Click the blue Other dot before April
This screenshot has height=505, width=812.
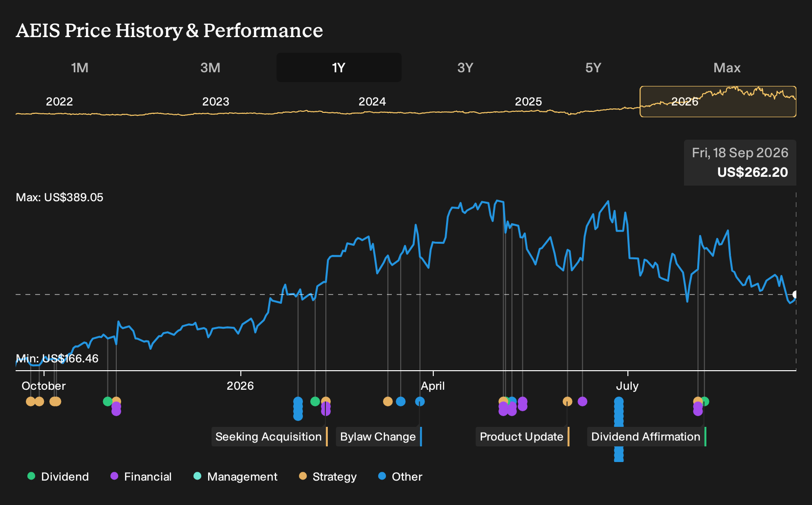tap(420, 401)
